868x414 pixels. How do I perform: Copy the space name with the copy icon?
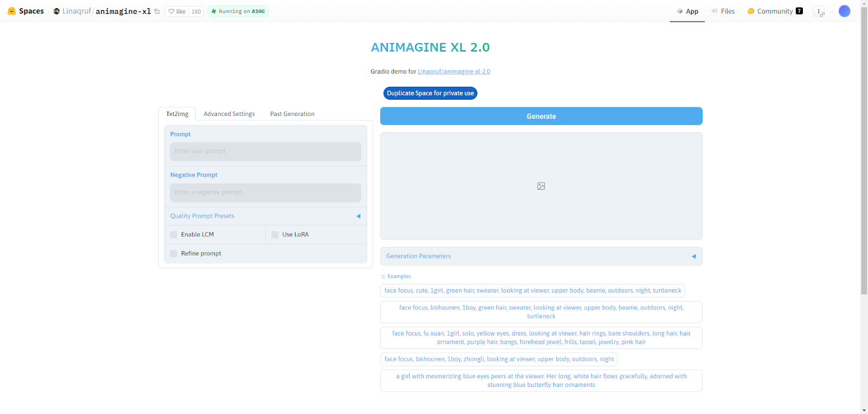157,11
